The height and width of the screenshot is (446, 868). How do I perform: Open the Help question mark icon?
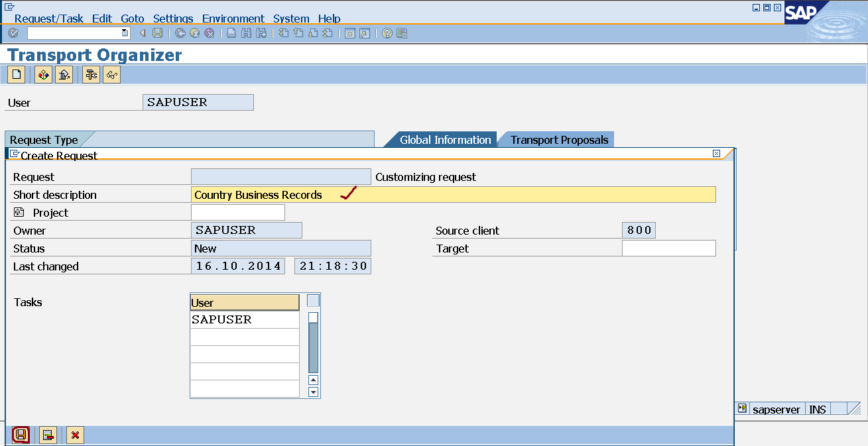tap(386, 33)
